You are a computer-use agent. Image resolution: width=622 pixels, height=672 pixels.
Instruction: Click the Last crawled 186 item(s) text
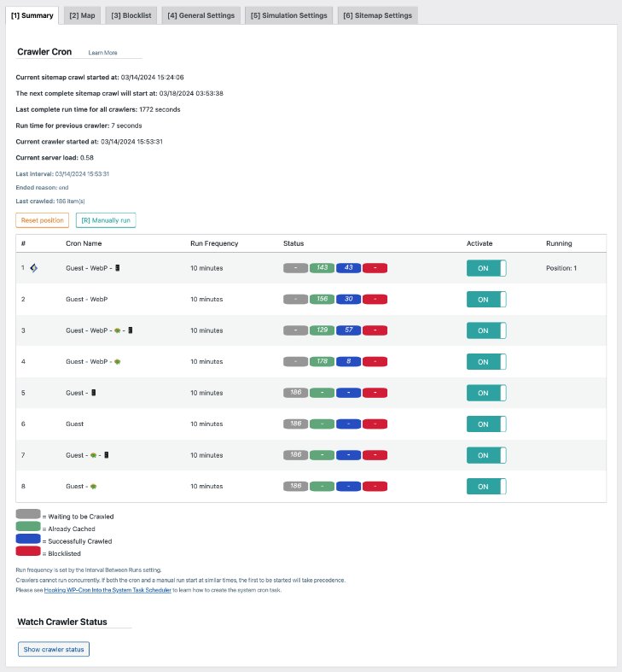[50, 201]
